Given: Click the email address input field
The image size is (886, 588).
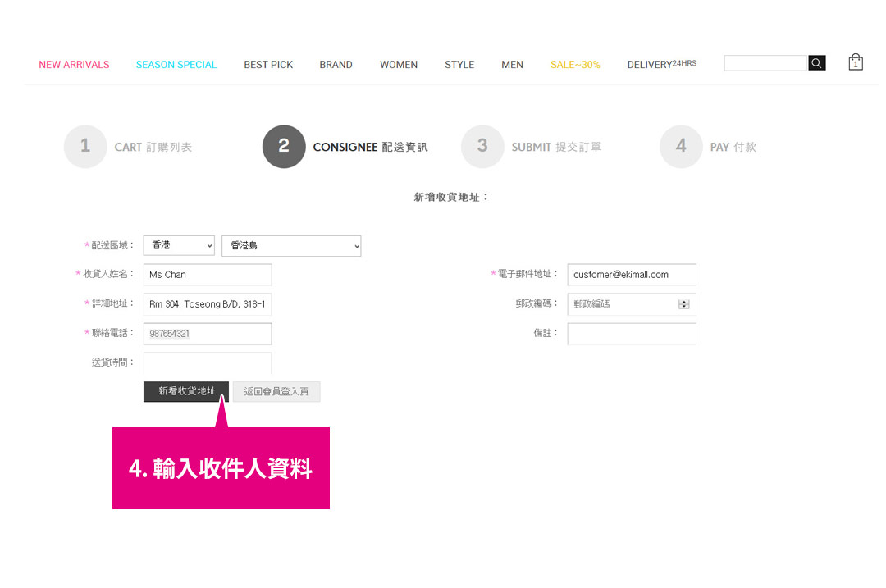Looking at the screenshot, I should click(x=631, y=275).
